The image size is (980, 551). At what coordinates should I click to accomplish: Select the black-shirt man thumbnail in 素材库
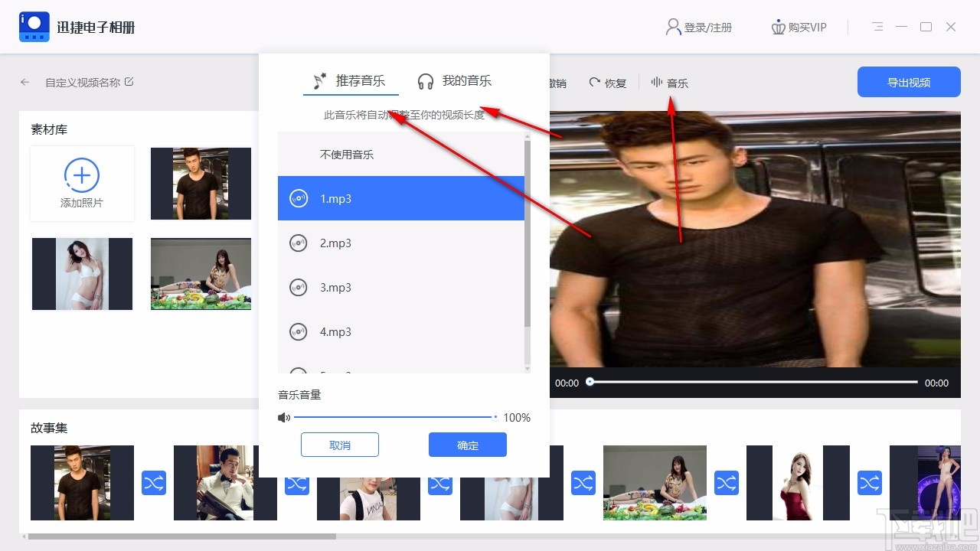(x=201, y=184)
